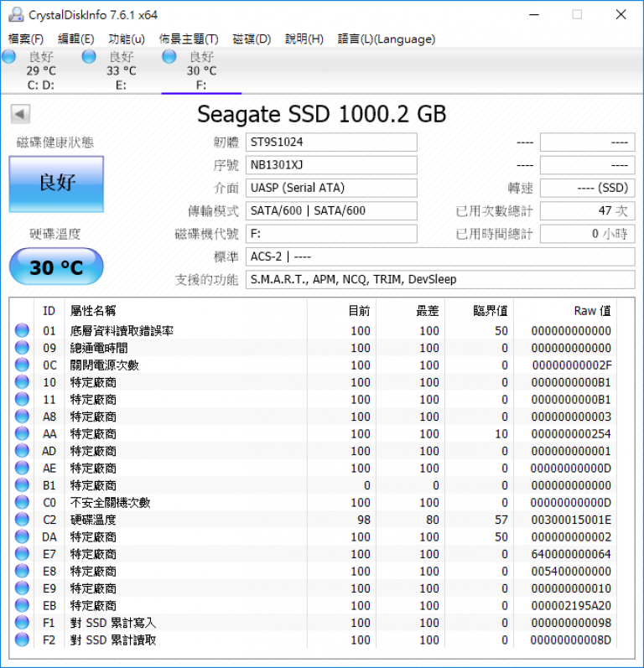Click the power on count field 47 次
The width and height of the screenshot is (644, 668).
[587, 211]
